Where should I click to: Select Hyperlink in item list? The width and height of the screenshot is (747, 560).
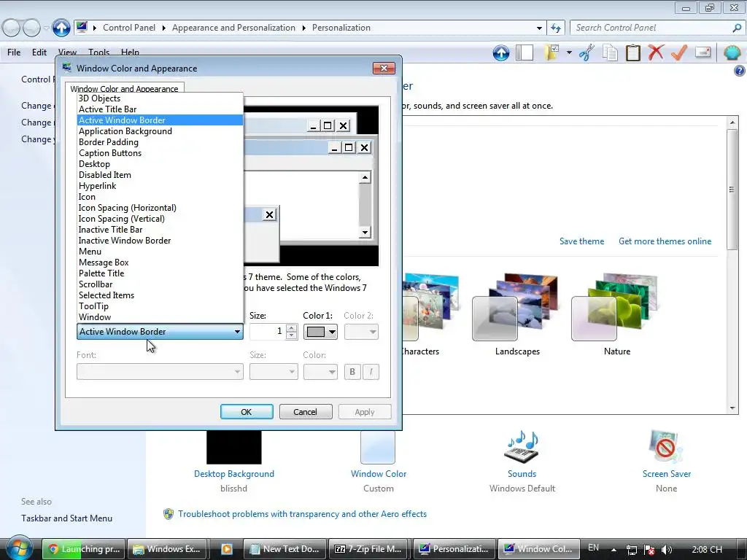(160, 186)
